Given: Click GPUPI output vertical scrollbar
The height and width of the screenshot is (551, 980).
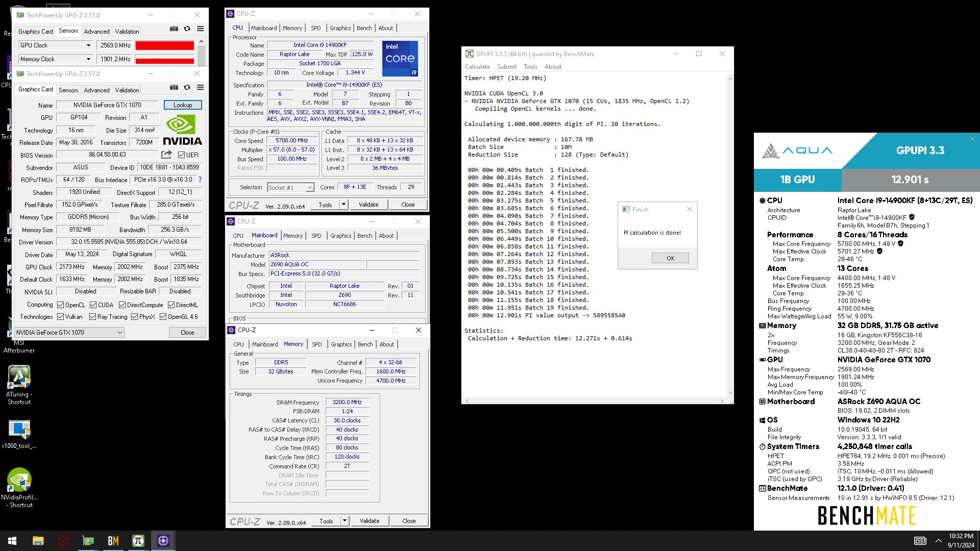Looking at the screenshot, I should pyautogui.click(x=730, y=236).
